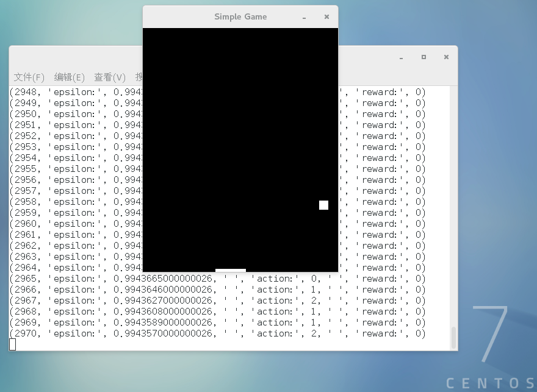
Task: Minimize the Simple Game window
Action: point(304,17)
